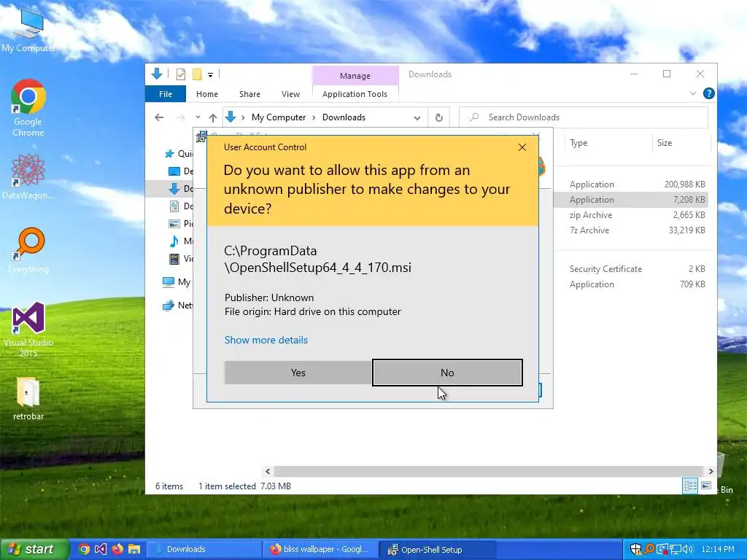
Task: Open the retrobar desktop folder
Action: (28, 399)
